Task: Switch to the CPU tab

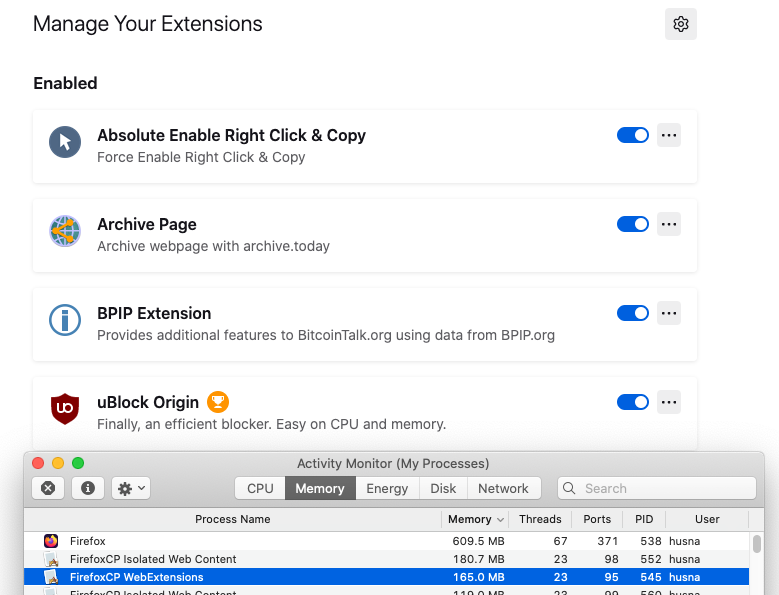Action: coord(260,488)
